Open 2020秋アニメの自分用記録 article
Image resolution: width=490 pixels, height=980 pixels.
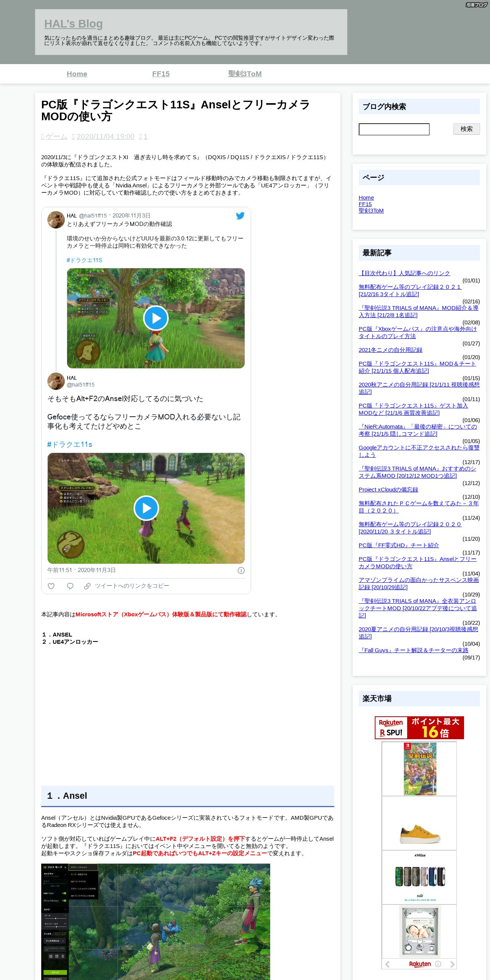click(x=419, y=388)
